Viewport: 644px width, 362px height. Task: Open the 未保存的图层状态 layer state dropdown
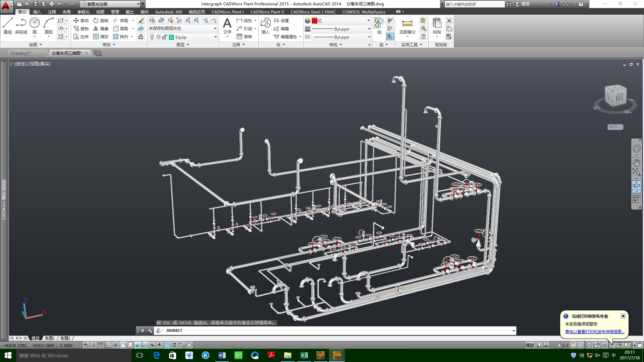tap(215, 28)
